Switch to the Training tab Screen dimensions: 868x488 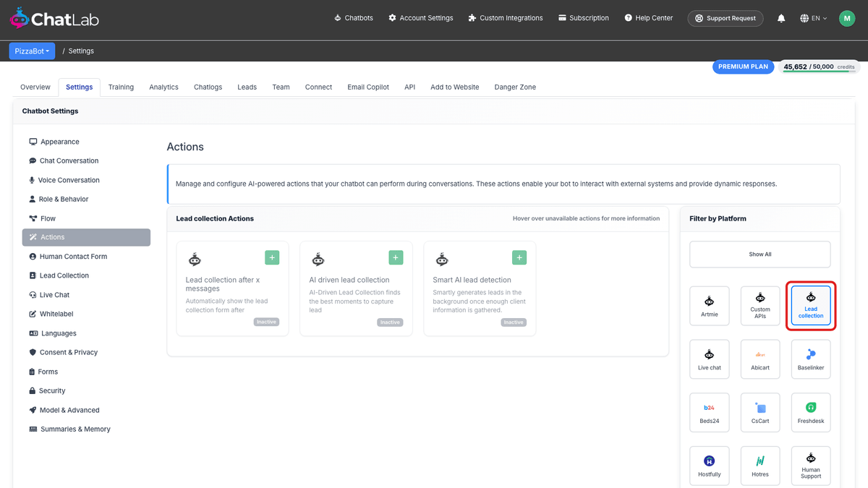[121, 87]
